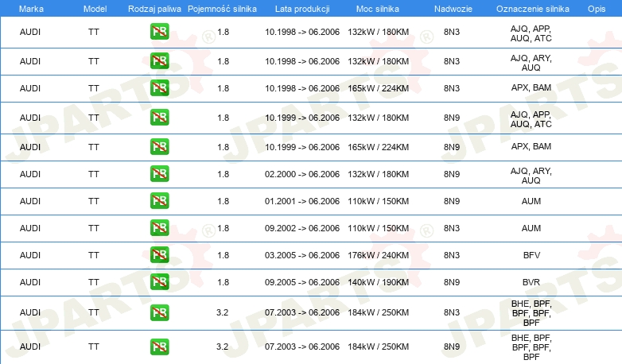Click the TT model cell in the BVR row
The width and height of the screenshot is (622, 364).
click(94, 282)
